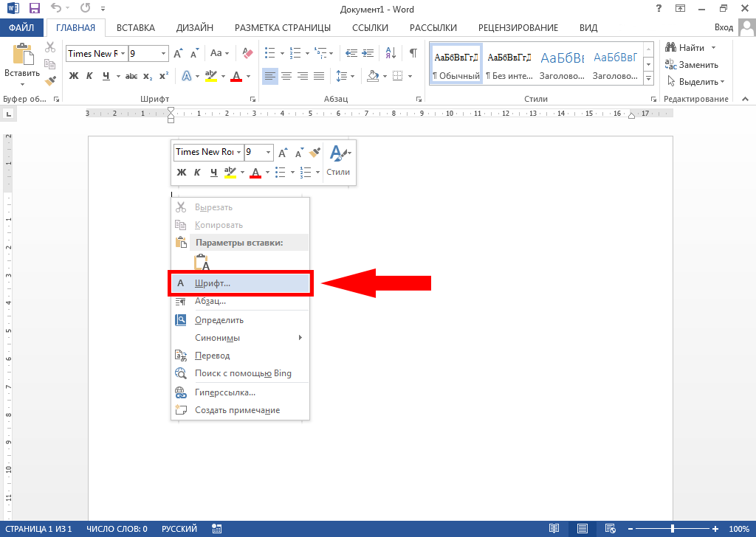Click the Clear Formatting eraser icon
Image resolution: width=756 pixels, height=537 pixels.
click(247, 54)
